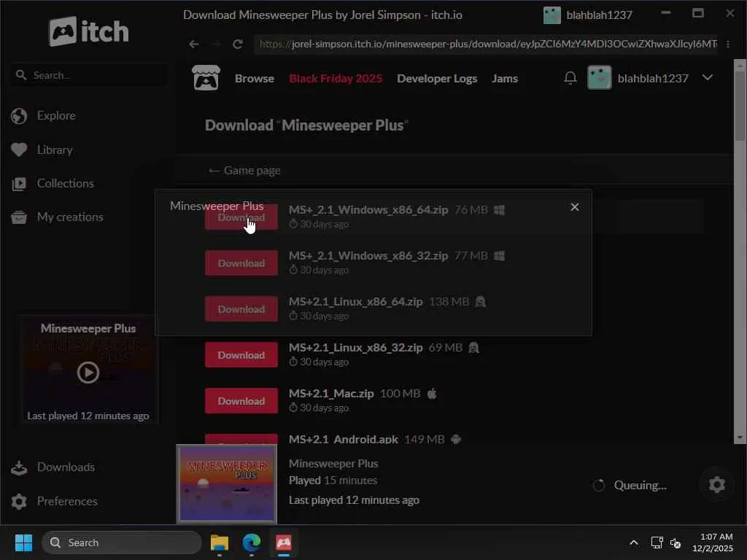Click the blahblah1237 profile in title bar
Screen dimensions: 747x560
pos(588,15)
